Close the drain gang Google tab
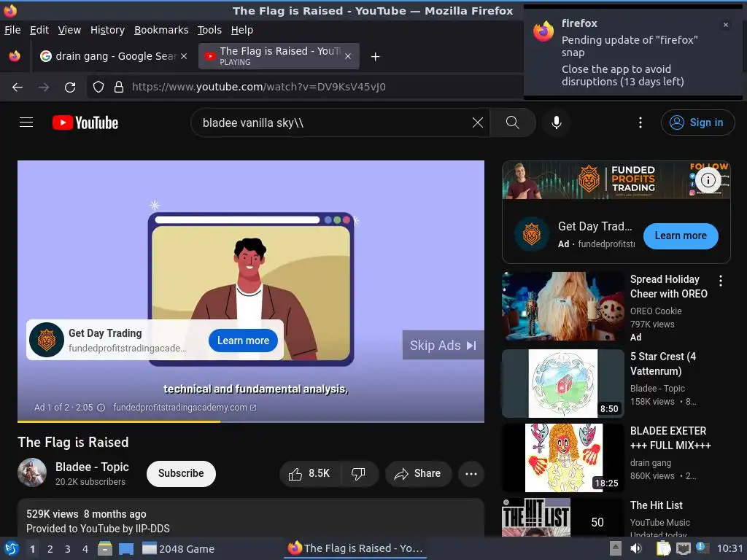 click(x=184, y=56)
